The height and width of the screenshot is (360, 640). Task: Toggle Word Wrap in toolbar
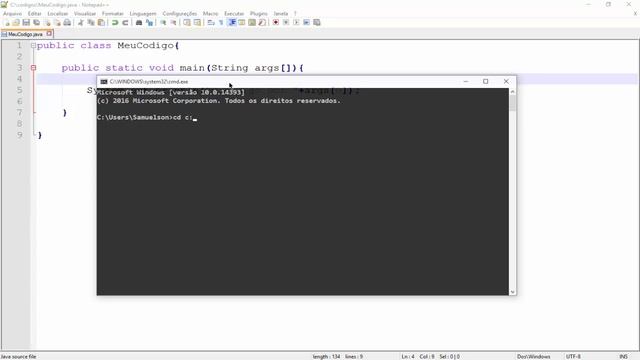click(x=211, y=22)
